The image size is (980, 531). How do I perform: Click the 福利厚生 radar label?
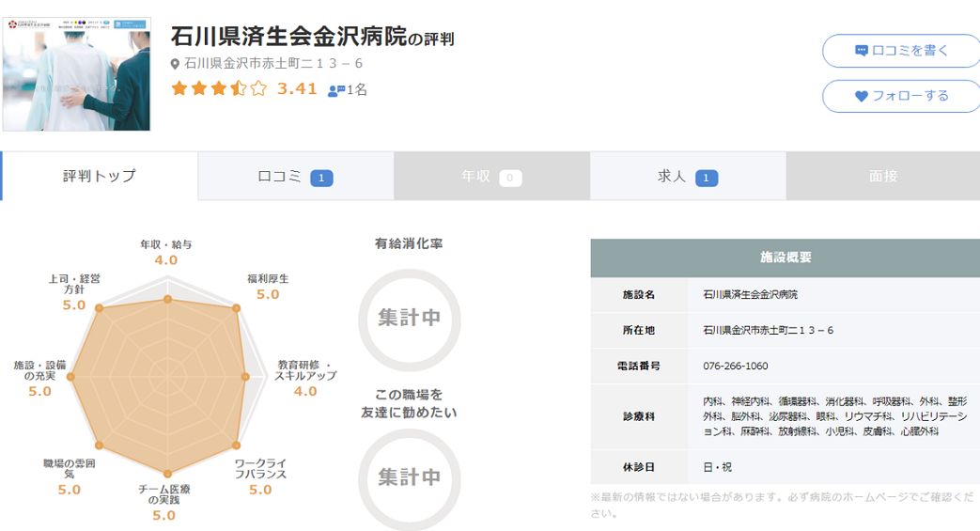click(x=268, y=279)
